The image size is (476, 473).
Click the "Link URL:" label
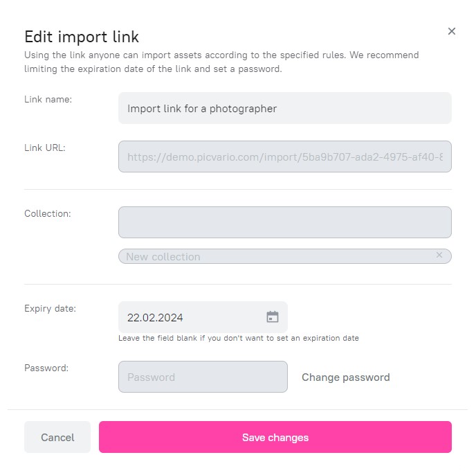[44, 148]
